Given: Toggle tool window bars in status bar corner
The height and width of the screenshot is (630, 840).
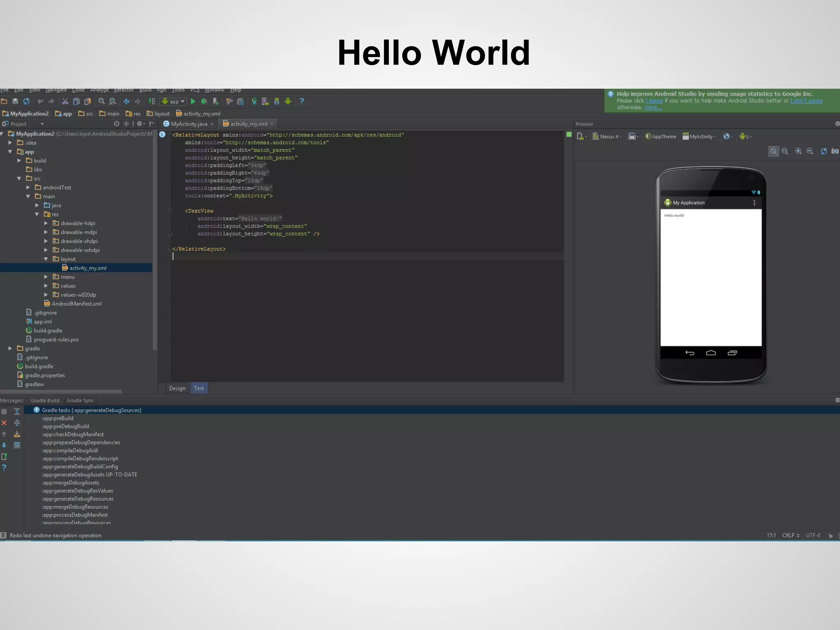Looking at the screenshot, I should coord(3,535).
